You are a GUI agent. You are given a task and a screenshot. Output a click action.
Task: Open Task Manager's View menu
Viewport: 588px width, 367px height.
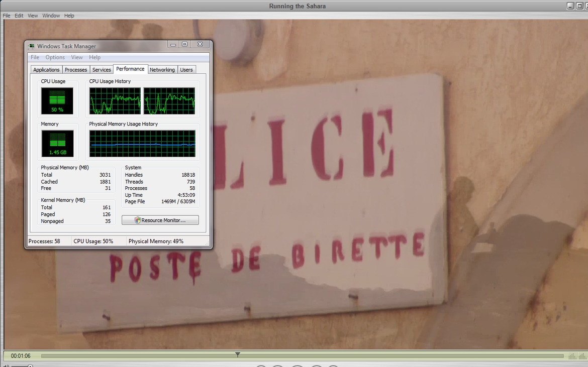[x=77, y=57]
